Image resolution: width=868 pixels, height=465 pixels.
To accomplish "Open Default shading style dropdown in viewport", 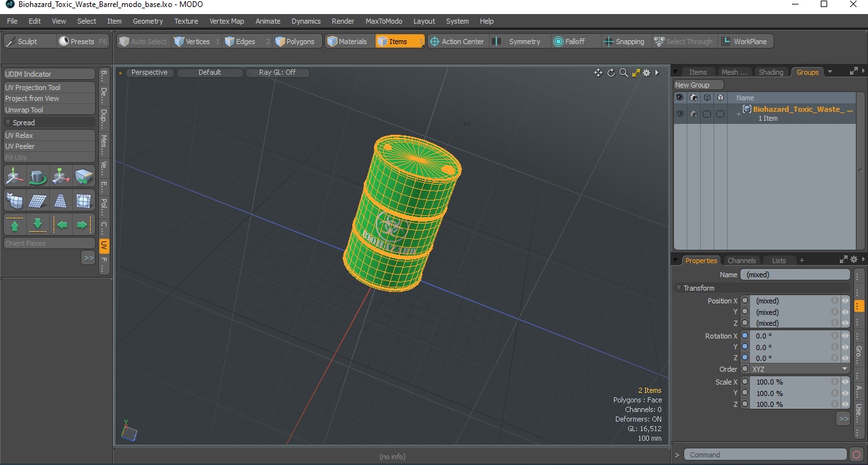I will [210, 73].
